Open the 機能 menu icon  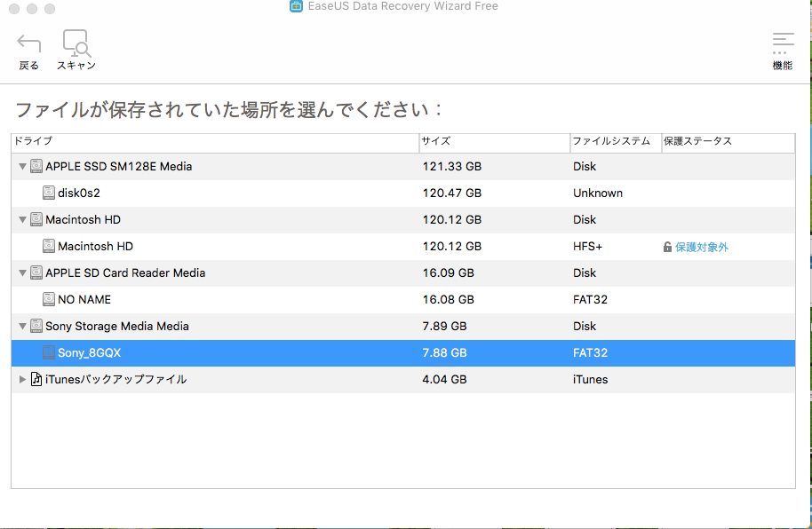coord(783,43)
